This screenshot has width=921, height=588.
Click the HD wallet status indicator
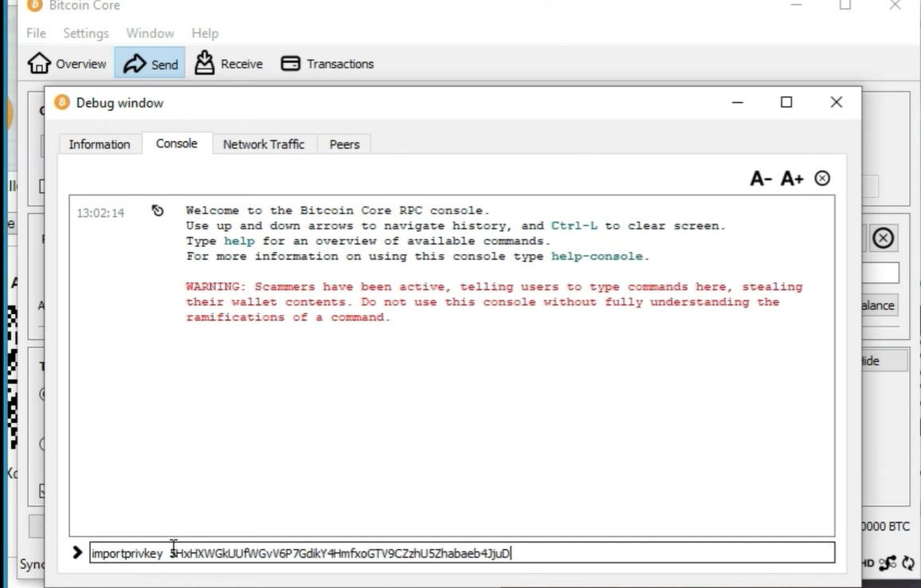click(x=868, y=563)
